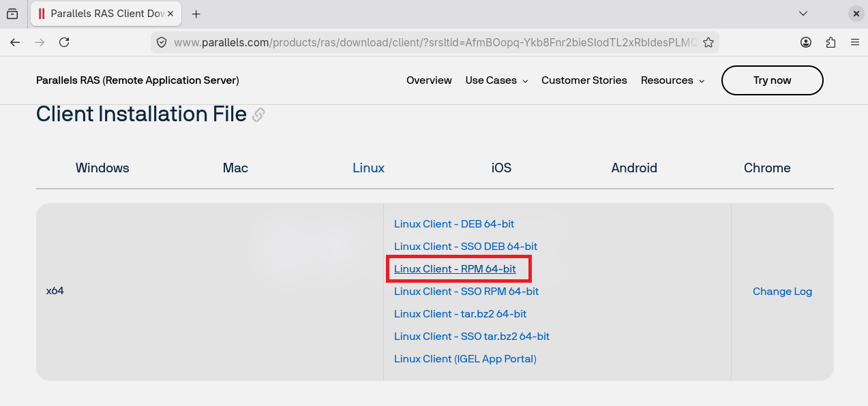Open the extensions puzzle icon
Image resolution: width=868 pixels, height=406 pixels.
tap(830, 42)
